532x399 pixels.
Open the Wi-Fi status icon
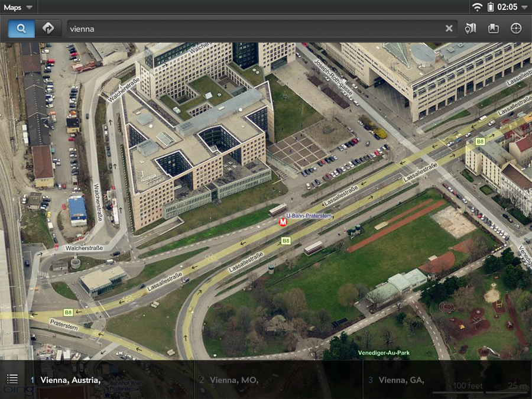477,7
